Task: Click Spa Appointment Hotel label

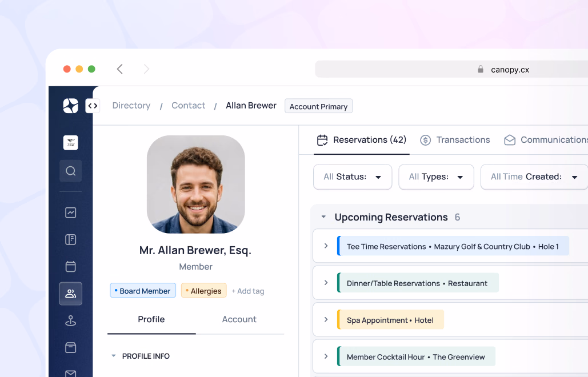Action: [390, 320]
